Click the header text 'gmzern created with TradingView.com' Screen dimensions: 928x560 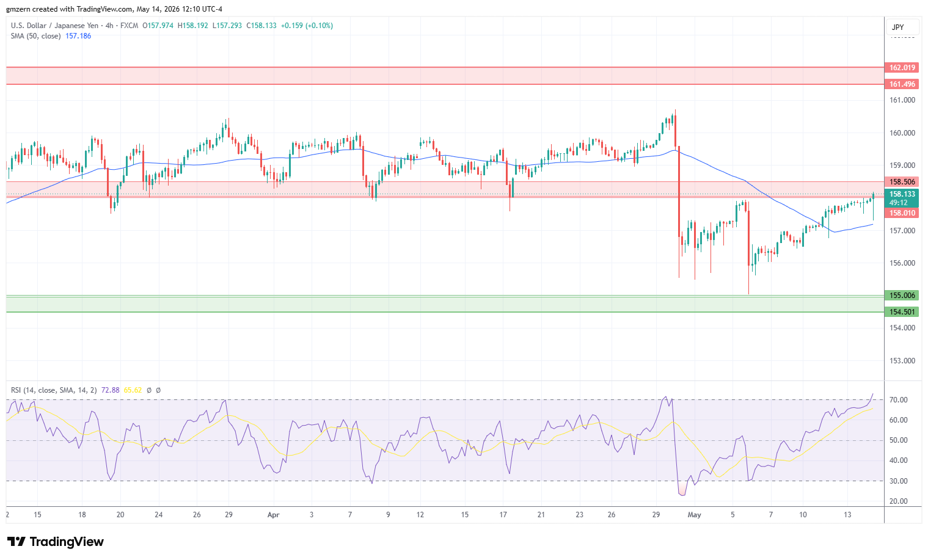pyautogui.click(x=69, y=9)
